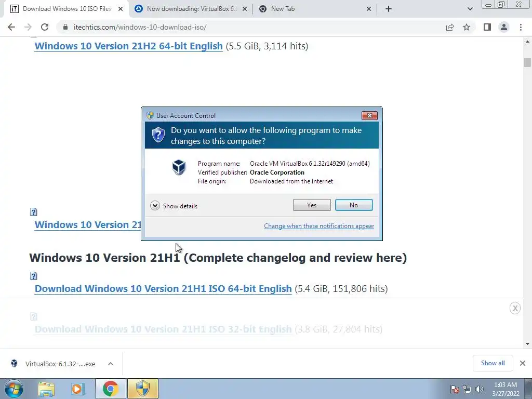This screenshot has height=399, width=532.
Task: Click the scrollbar up arrow
Action: pyautogui.click(x=527, y=42)
